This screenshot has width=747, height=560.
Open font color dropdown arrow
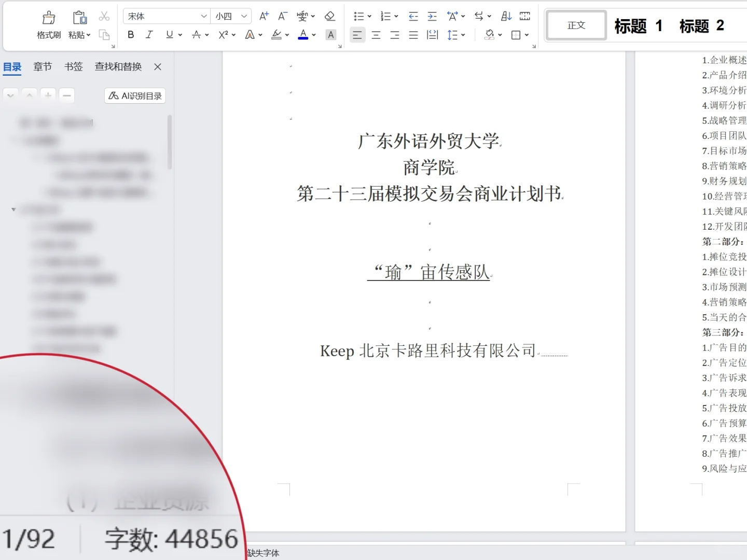pyautogui.click(x=314, y=35)
